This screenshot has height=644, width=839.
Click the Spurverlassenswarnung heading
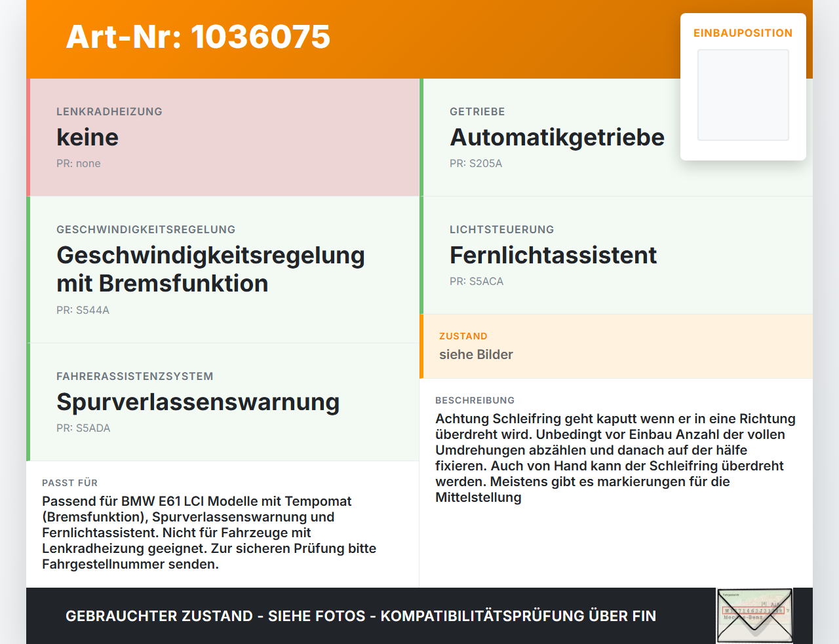[198, 402]
